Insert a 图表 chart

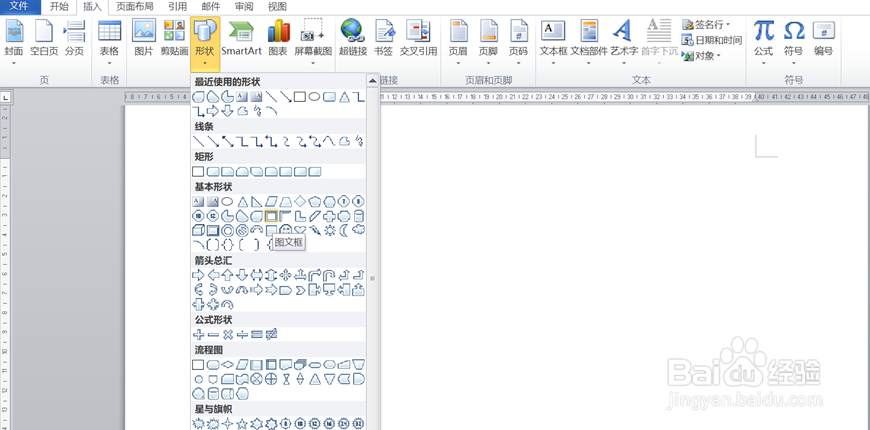278,38
